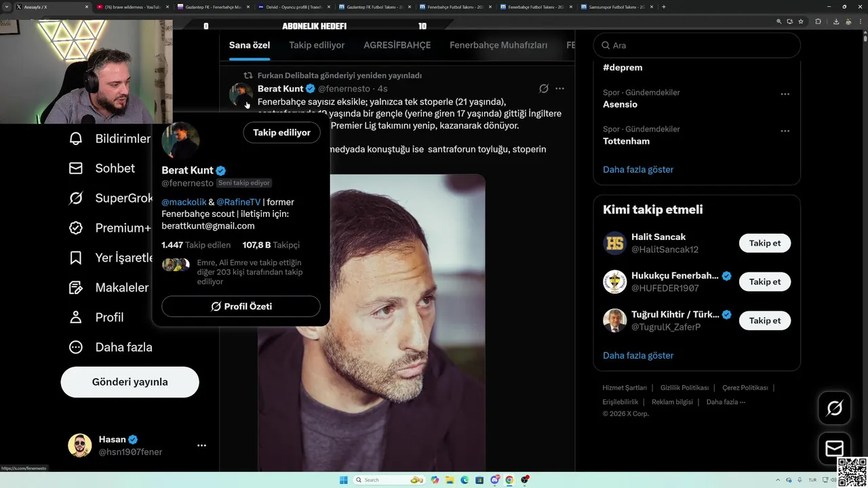Image resolution: width=868 pixels, height=488 pixels.
Task: Open SuperGrok icon in sidebar
Action: (x=76, y=198)
